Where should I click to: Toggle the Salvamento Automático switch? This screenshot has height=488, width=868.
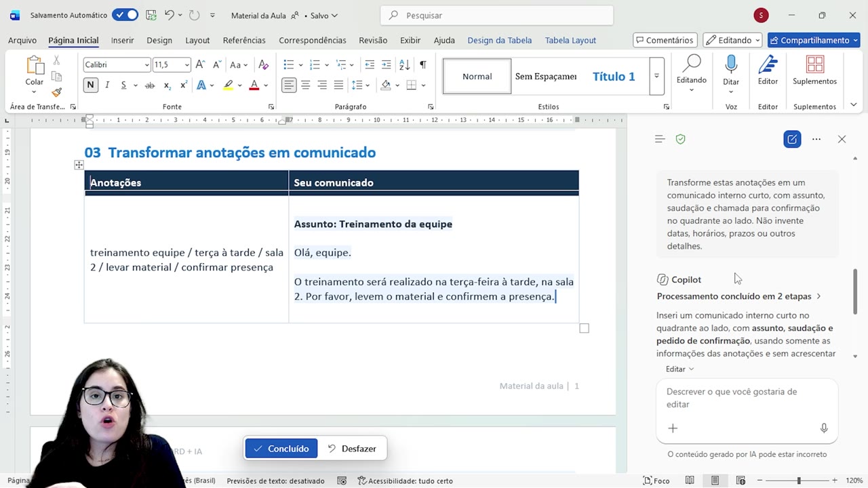(x=125, y=15)
